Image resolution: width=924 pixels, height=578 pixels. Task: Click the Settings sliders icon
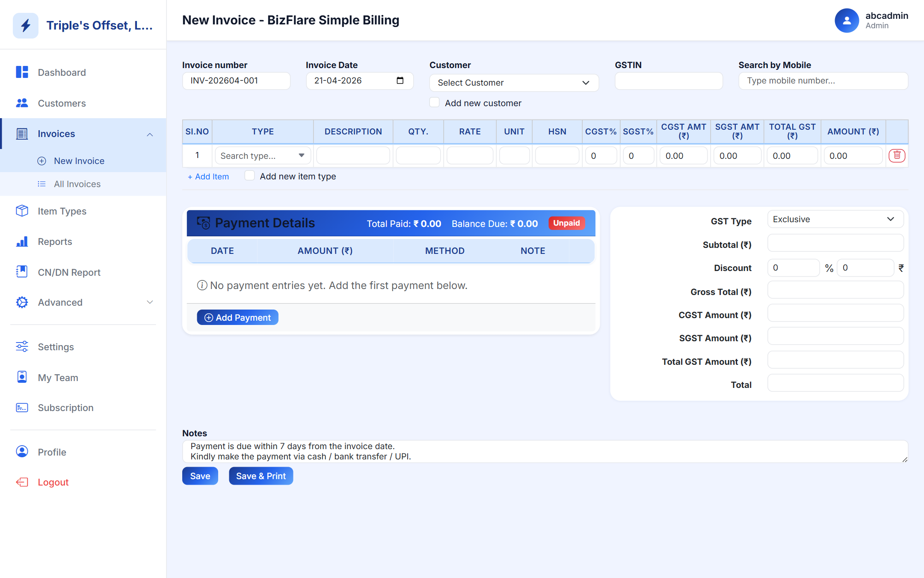(22, 346)
